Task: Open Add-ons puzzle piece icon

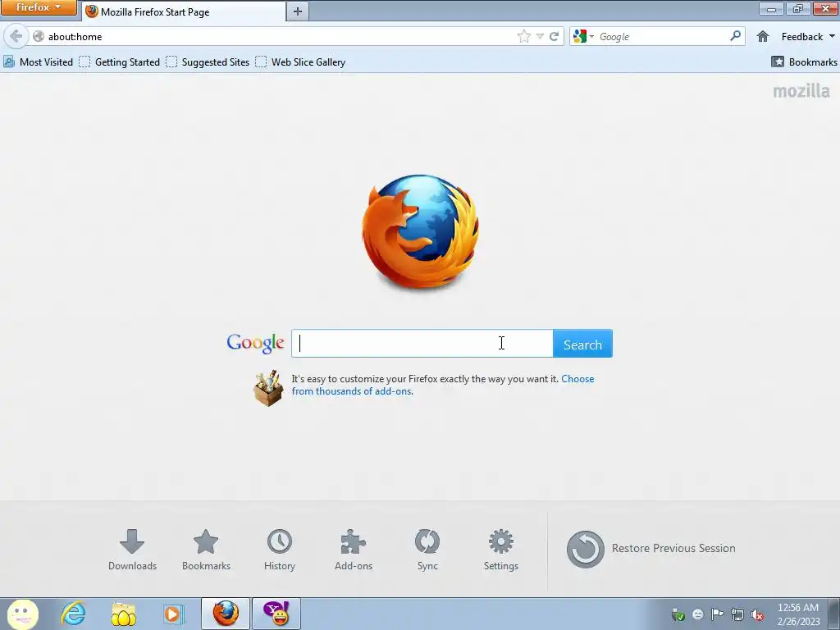Action: [354, 550]
